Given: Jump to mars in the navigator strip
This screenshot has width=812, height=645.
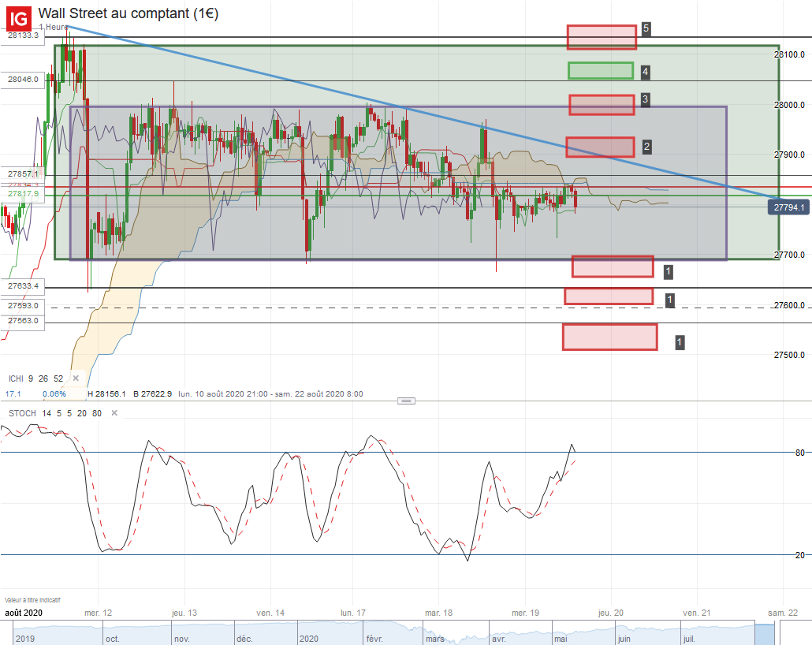Looking at the screenshot, I should coord(435,639).
